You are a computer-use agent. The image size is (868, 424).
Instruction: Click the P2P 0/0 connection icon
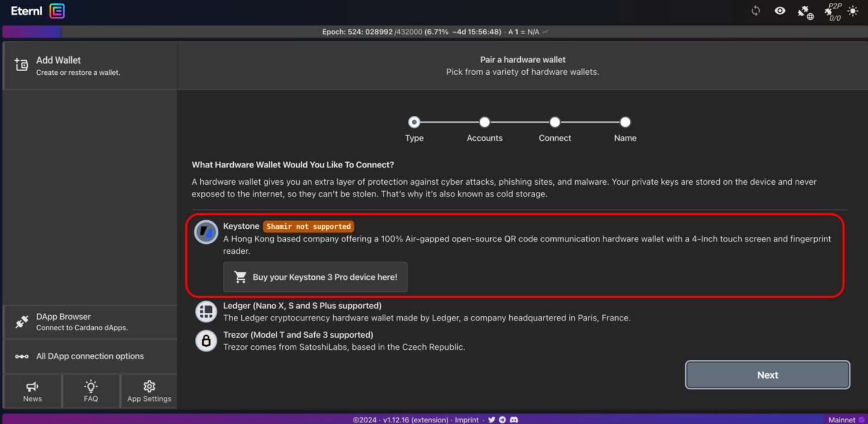pyautogui.click(x=832, y=12)
